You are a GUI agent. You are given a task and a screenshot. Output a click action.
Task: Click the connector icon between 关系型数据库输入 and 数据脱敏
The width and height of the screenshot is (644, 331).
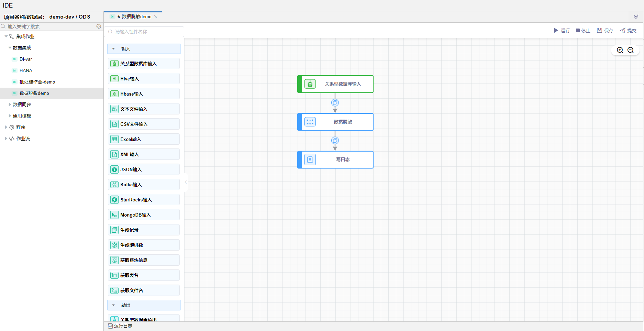point(335,103)
